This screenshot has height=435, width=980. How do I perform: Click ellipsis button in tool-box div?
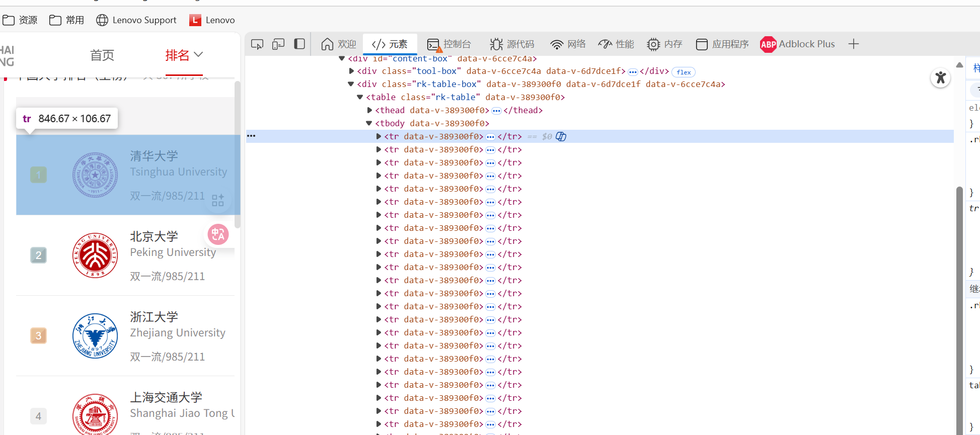[x=633, y=72]
